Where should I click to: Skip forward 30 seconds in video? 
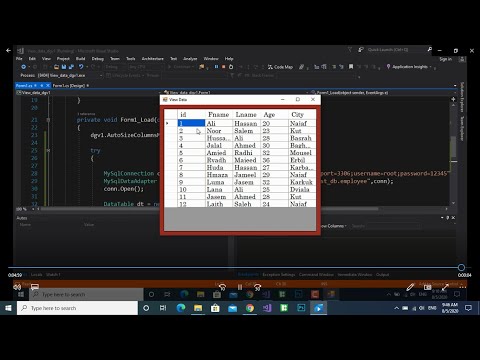tap(257, 287)
